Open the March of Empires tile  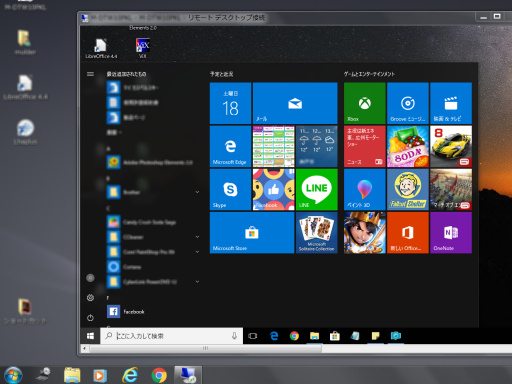451,189
